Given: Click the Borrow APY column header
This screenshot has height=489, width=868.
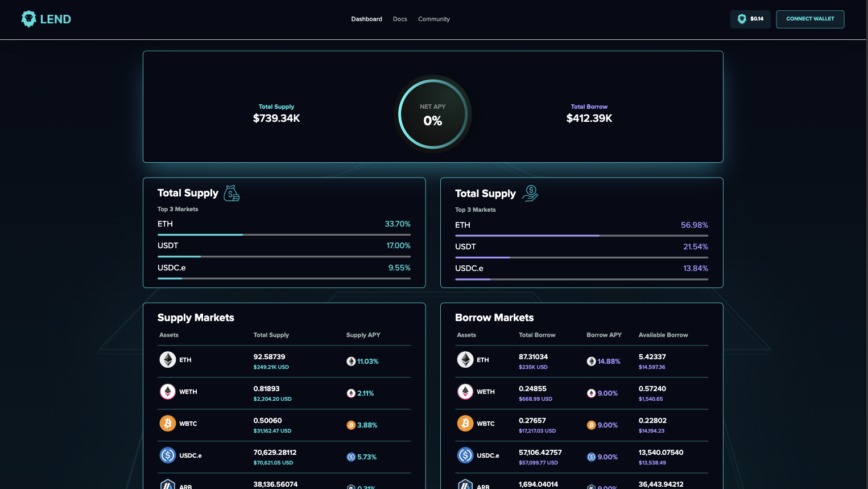Looking at the screenshot, I should pyautogui.click(x=604, y=335).
